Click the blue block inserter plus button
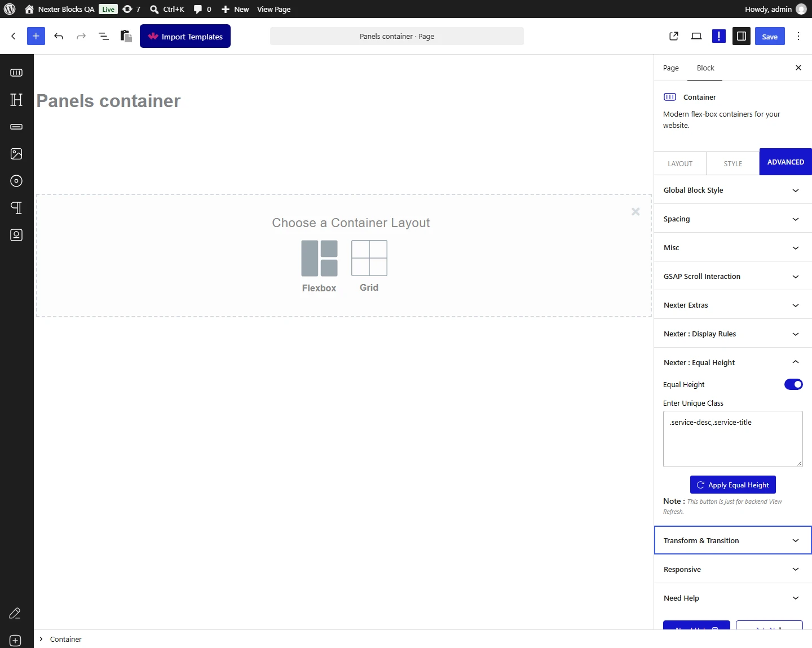The image size is (812, 648). pos(36,36)
